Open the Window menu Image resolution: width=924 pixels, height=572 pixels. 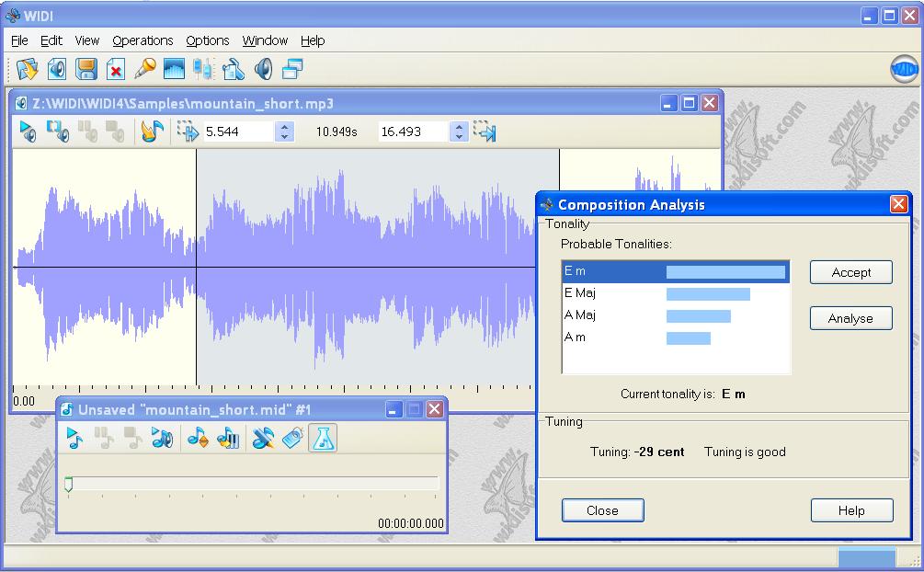point(265,40)
